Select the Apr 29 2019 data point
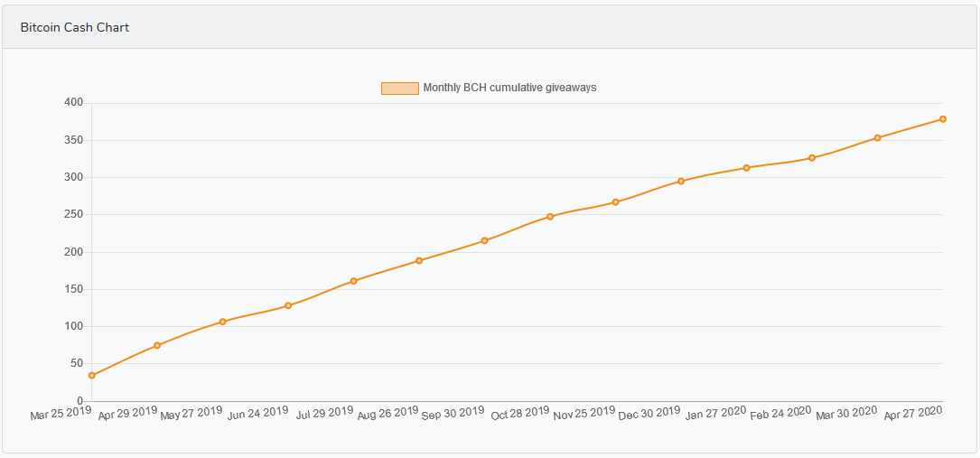This screenshot has height=458, width=980. 157,345
